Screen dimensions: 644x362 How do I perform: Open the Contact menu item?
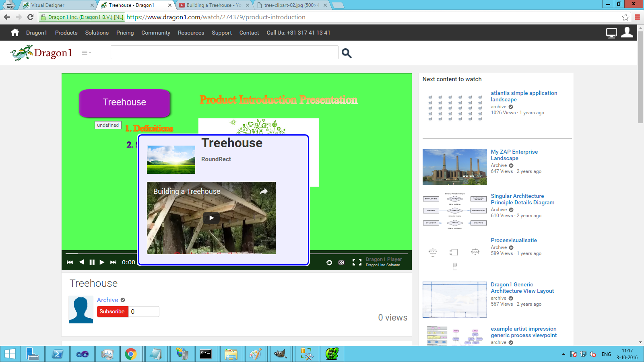coord(249,33)
